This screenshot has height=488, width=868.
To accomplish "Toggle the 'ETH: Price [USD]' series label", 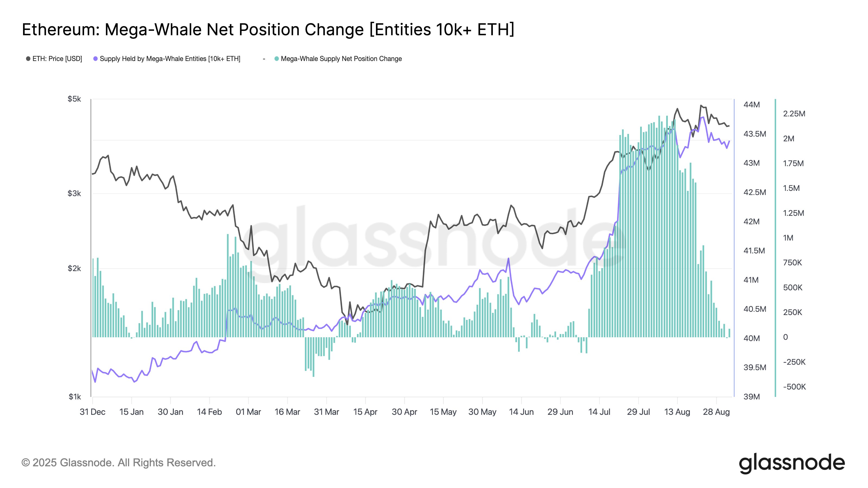I will coord(57,59).
